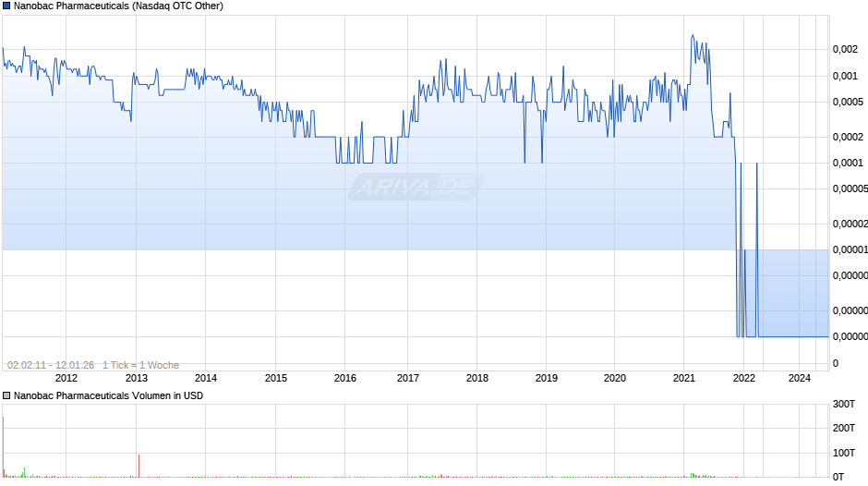Screen dimensions: 868x486
Task: Click the chart title 'Nanobac Pharmaceuticals (Nasdaq OTC Other)'
Action: 118,6
